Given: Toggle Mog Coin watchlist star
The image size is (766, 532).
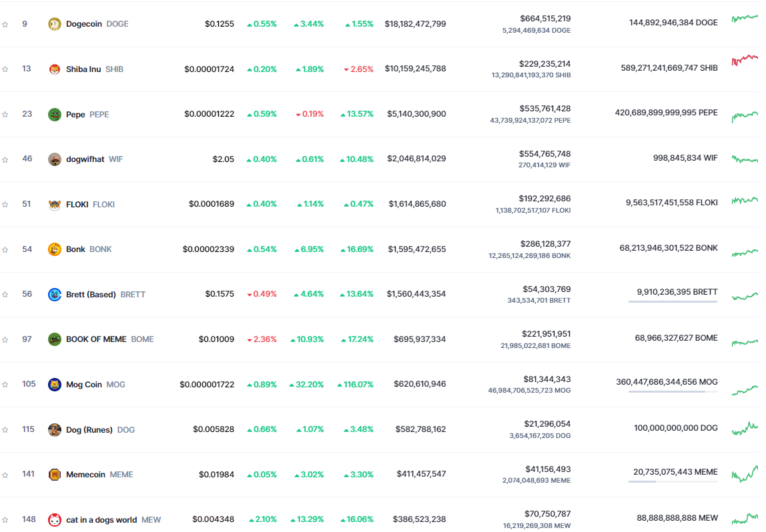Looking at the screenshot, I should pyautogui.click(x=5, y=385).
